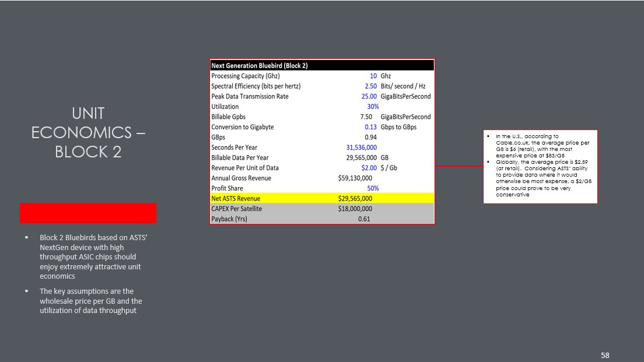Select the peak rate value '25.00'

pyautogui.click(x=369, y=96)
